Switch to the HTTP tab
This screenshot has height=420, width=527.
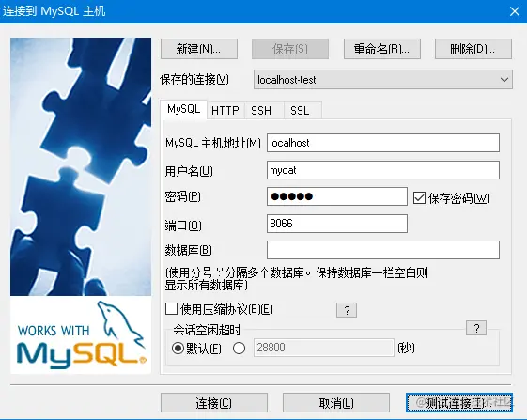click(225, 110)
